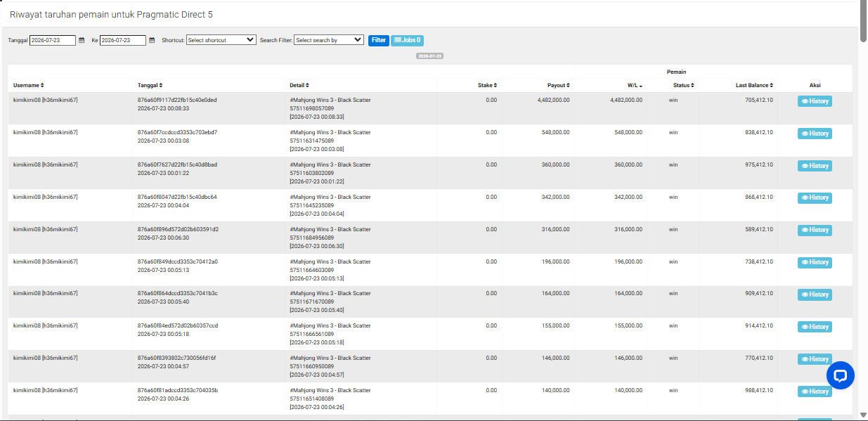View History for the 140,000.00 payout row

pyautogui.click(x=815, y=391)
